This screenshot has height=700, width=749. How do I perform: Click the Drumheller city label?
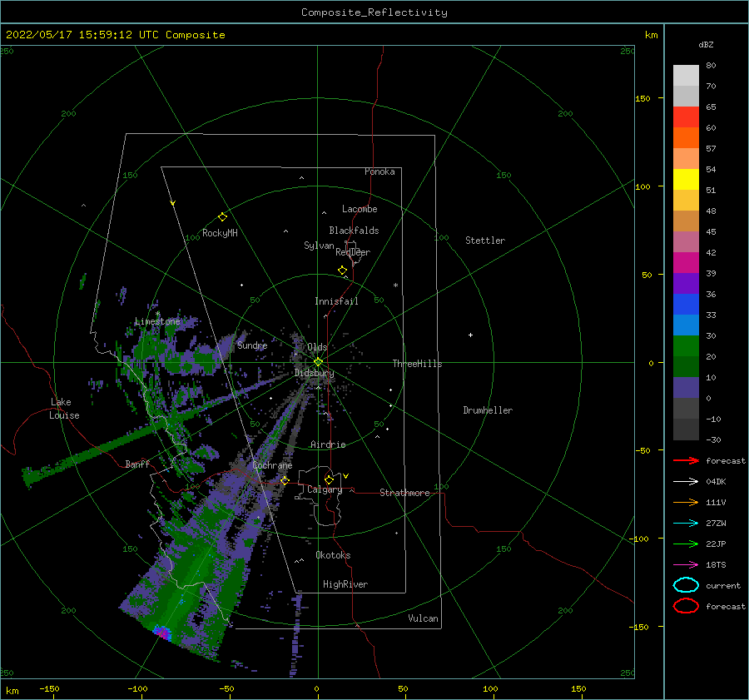pyautogui.click(x=488, y=410)
